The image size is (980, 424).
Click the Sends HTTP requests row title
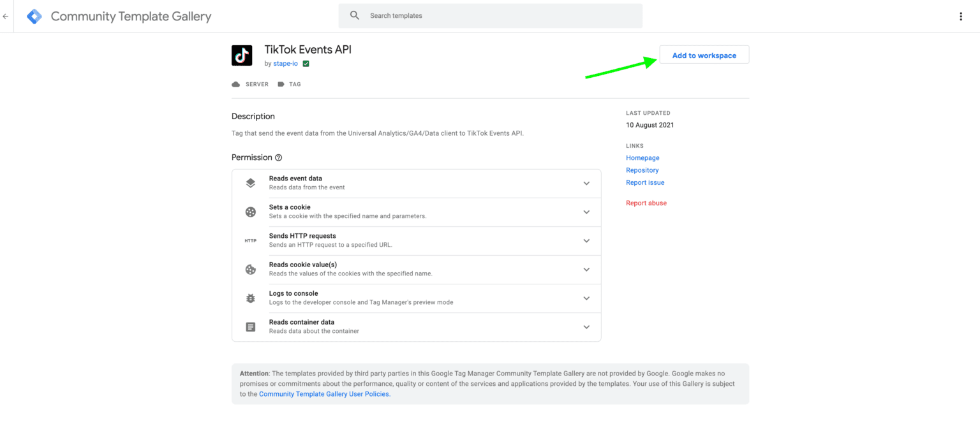click(302, 236)
